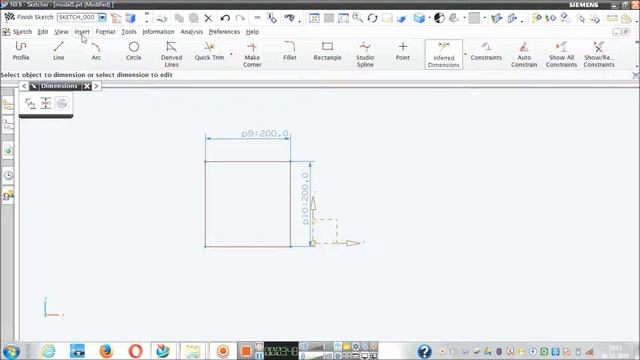640x360 pixels.
Task: Click the Zoom magnifier icon
Action: (358, 18)
